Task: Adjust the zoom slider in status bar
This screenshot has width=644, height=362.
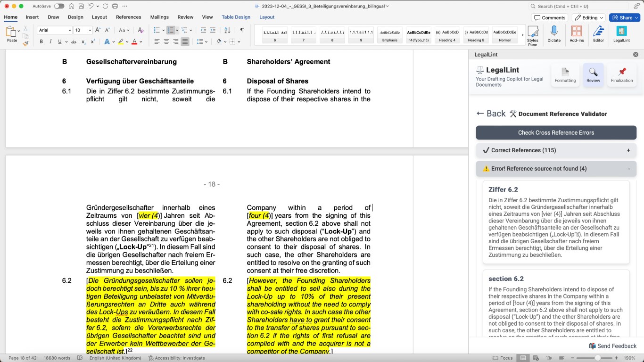Action: [598, 358]
